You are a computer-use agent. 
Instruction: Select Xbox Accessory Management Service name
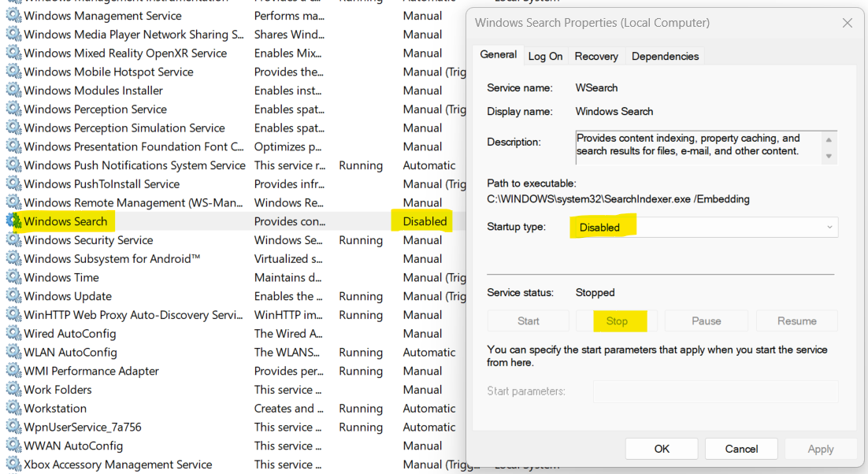[118, 464]
